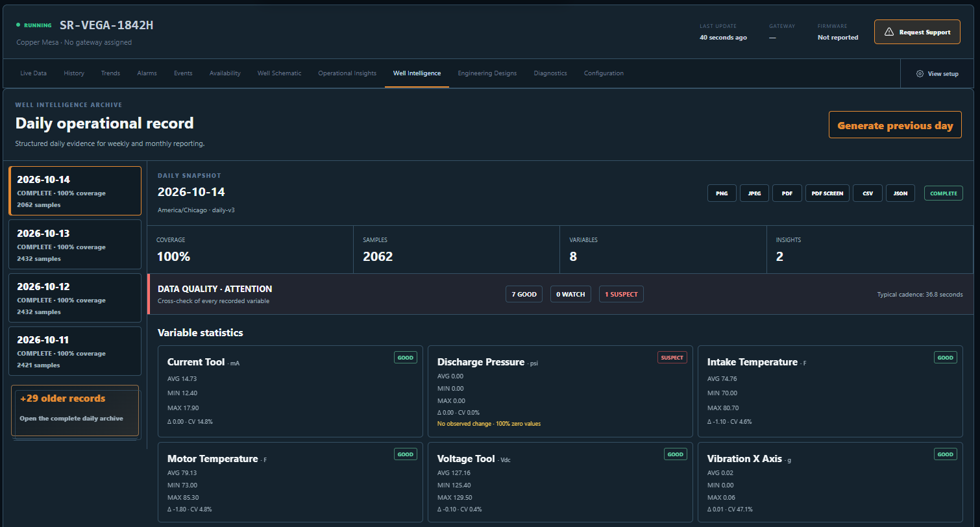Click the COMPLETE status badge

coord(944,193)
